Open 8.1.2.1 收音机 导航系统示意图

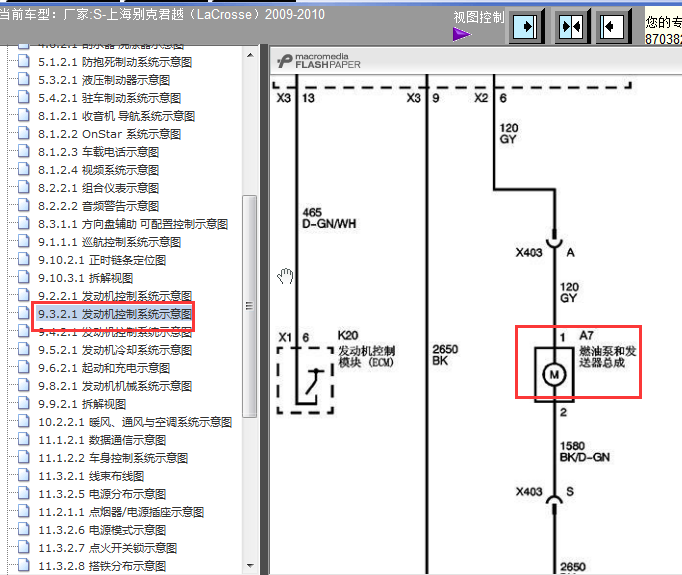tap(116, 116)
